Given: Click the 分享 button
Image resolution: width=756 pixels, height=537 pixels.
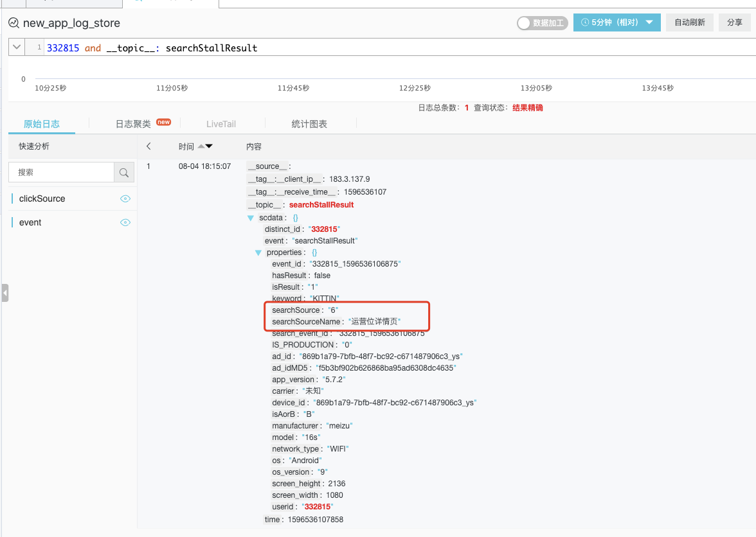Looking at the screenshot, I should 734,22.
